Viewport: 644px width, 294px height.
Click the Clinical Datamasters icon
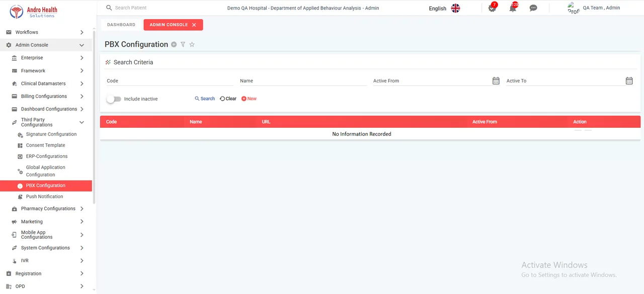[x=14, y=83]
